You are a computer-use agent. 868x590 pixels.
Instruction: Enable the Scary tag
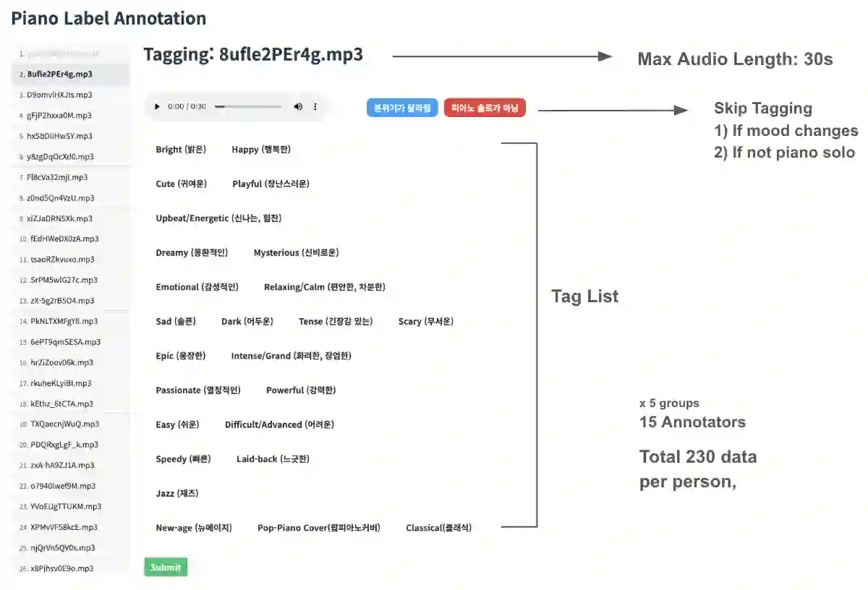425,322
